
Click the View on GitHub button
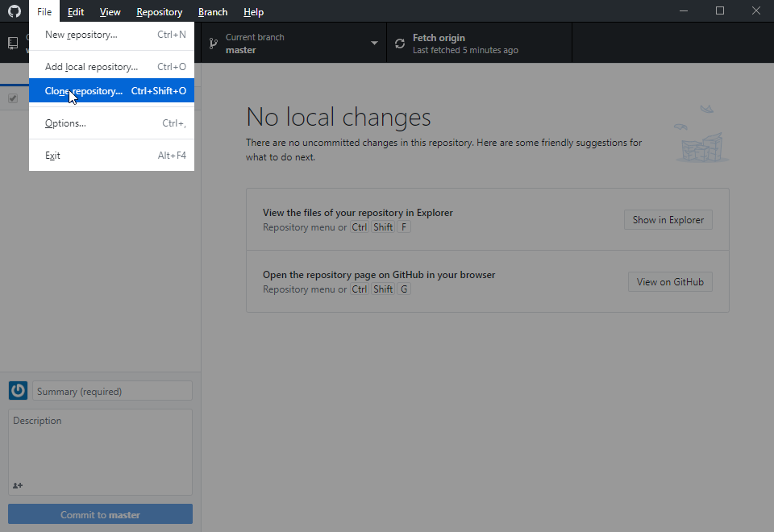(x=670, y=282)
